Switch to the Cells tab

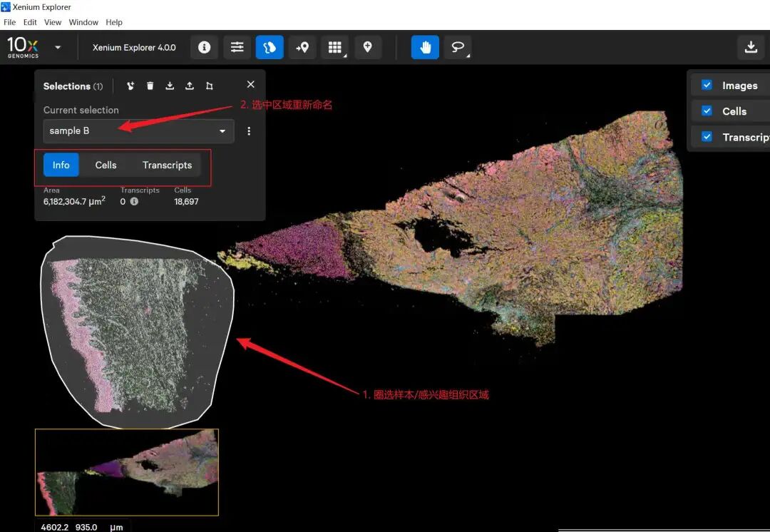tap(106, 165)
